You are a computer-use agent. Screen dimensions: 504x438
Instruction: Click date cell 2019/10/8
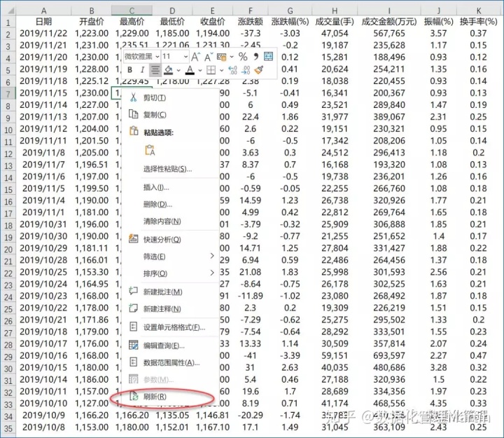click(x=43, y=427)
